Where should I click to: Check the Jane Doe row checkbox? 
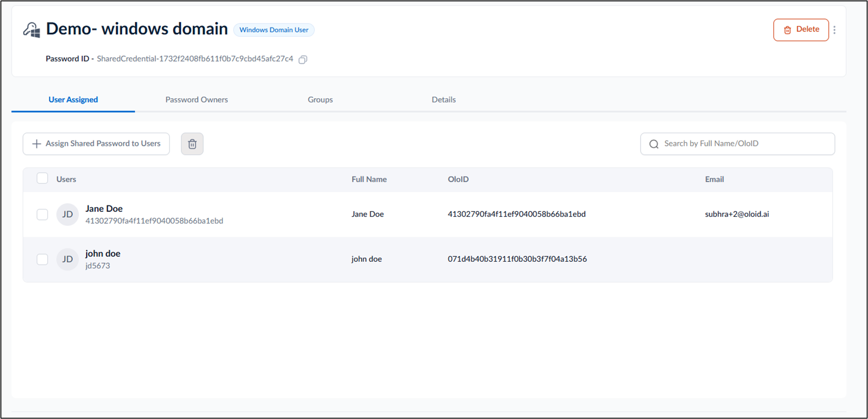(42, 214)
